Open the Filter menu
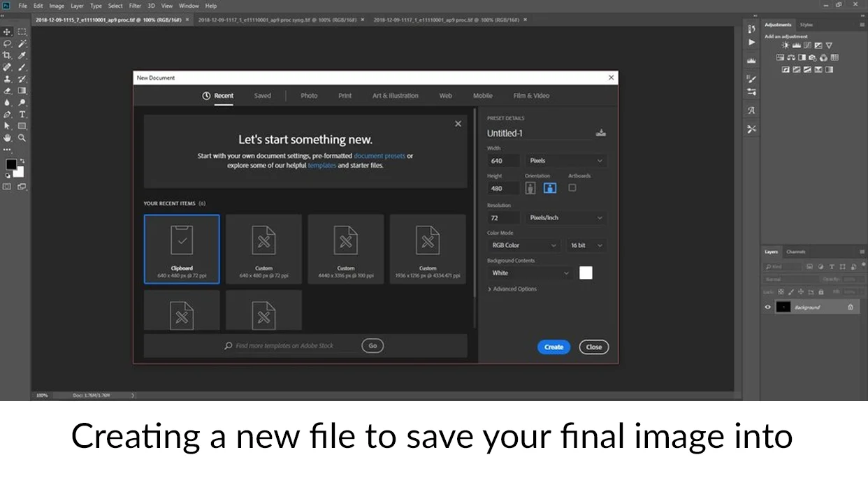Image resolution: width=868 pixels, height=492 pixels. point(135,6)
